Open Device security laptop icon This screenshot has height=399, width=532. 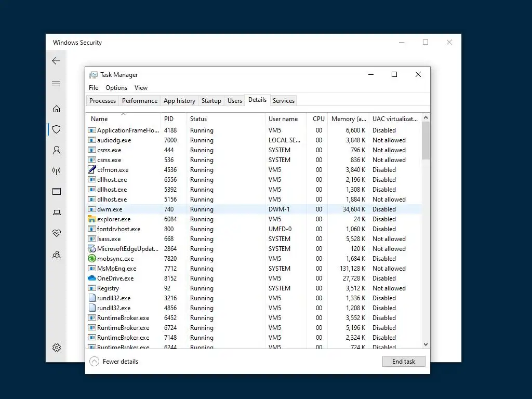click(x=57, y=212)
